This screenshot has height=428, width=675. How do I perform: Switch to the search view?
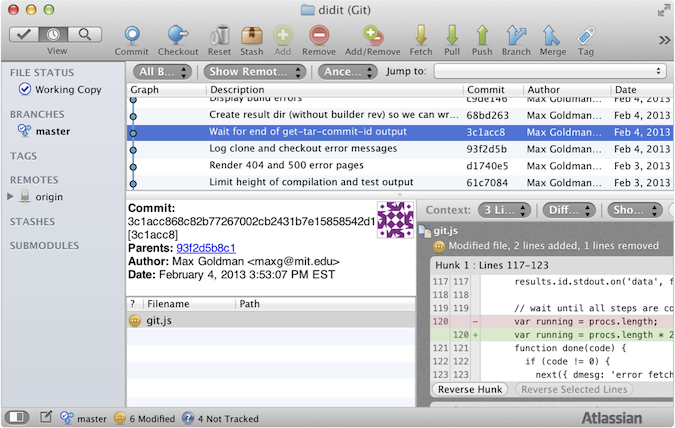coord(84,34)
